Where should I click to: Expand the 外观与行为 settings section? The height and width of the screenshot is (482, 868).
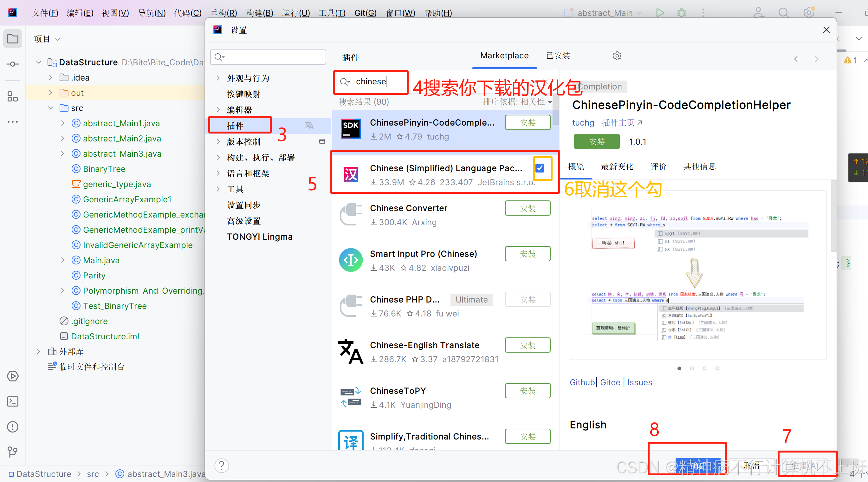coord(218,78)
